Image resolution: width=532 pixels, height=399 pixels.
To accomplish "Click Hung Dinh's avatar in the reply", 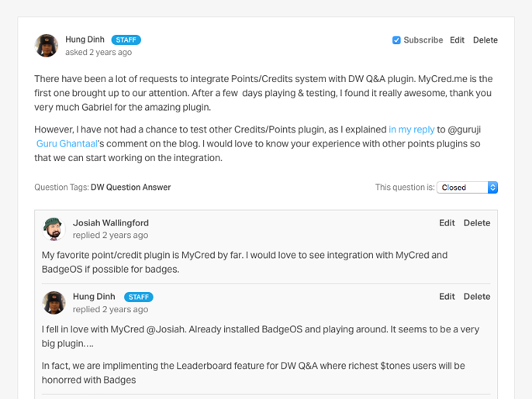I will [54, 303].
